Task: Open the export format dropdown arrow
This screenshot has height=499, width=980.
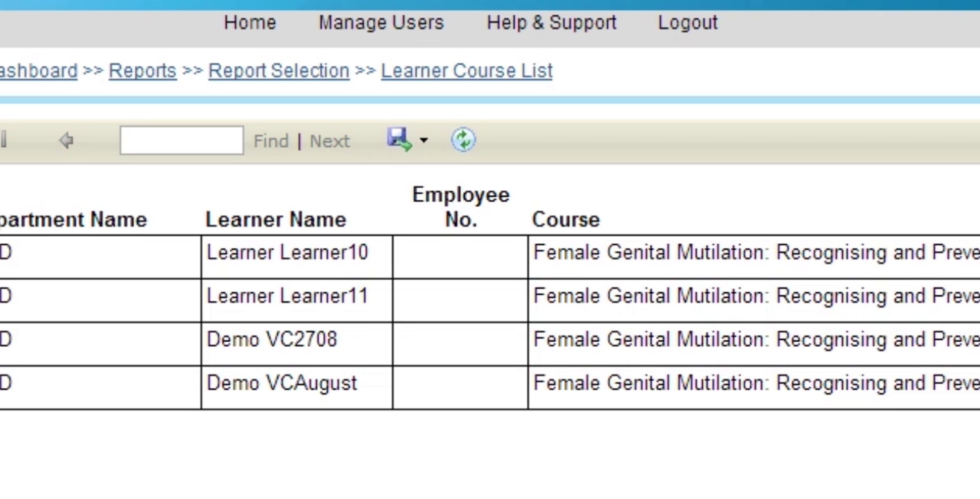Action: coord(424,140)
